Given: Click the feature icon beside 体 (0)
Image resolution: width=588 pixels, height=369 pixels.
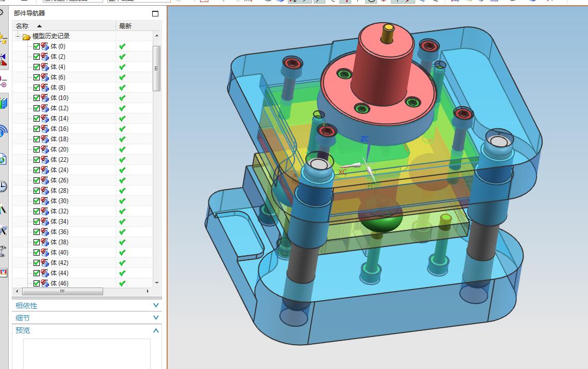Looking at the screenshot, I should (x=45, y=46).
